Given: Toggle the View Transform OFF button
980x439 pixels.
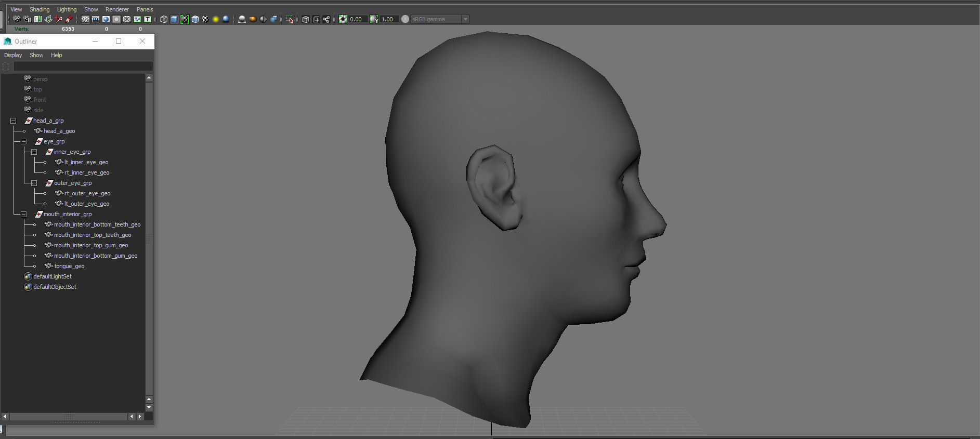Looking at the screenshot, I should click(405, 19).
